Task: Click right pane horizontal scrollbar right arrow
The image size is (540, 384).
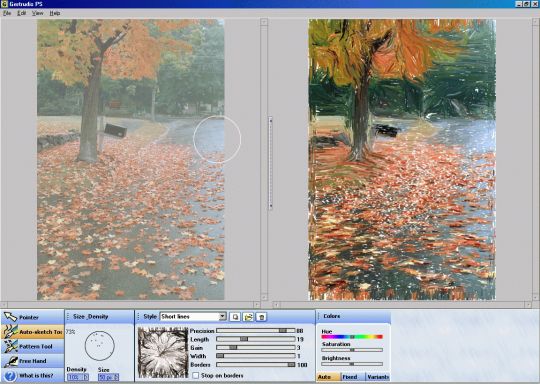Action: 529,304
